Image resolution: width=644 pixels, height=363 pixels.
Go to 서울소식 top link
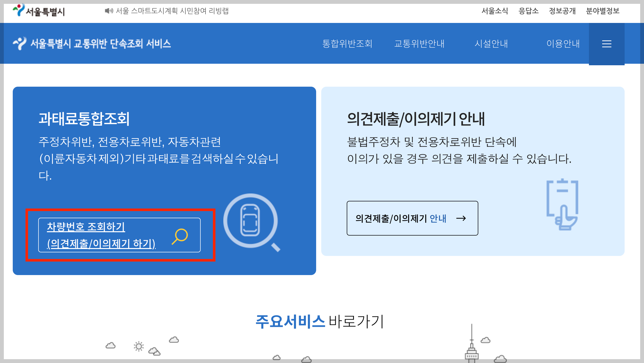pyautogui.click(x=495, y=11)
